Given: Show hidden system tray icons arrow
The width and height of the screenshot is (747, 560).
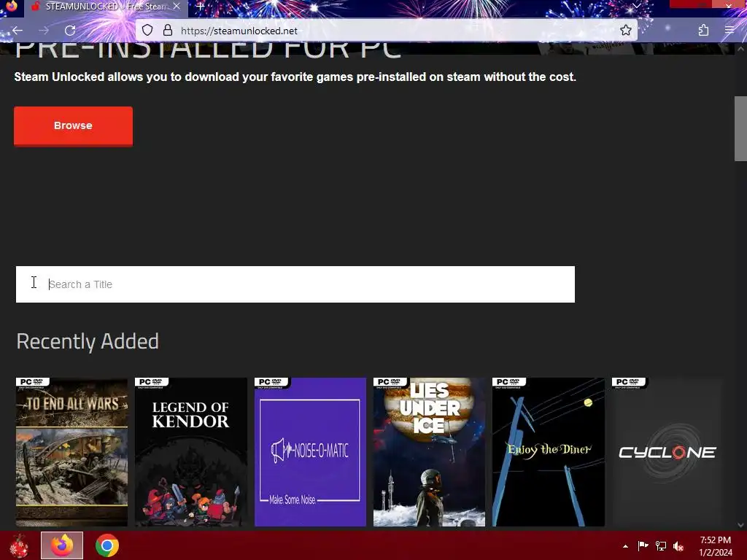Looking at the screenshot, I should click(625, 546).
